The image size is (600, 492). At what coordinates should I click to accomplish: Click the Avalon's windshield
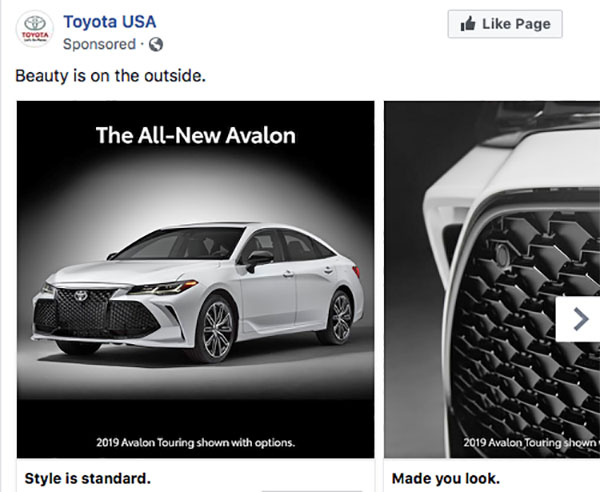click(x=181, y=244)
